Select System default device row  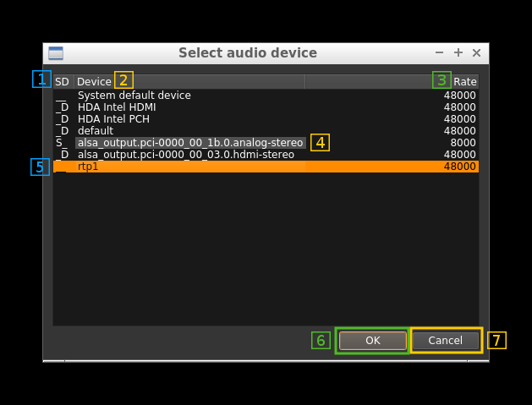pyautogui.click(x=134, y=96)
